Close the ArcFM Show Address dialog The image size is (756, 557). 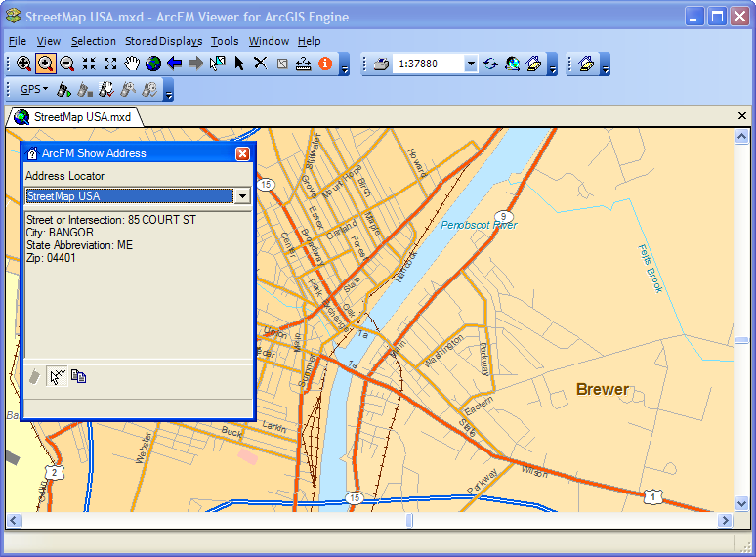(242, 153)
